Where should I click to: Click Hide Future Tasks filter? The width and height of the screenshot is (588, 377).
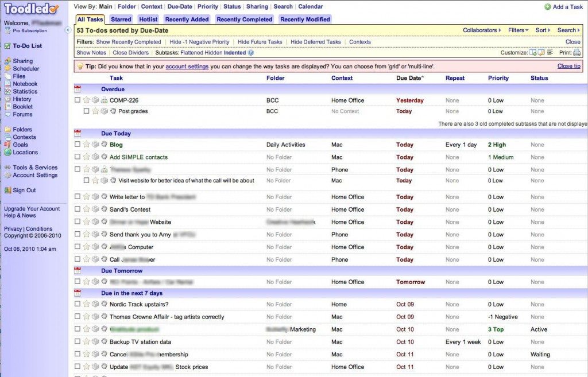coord(260,42)
